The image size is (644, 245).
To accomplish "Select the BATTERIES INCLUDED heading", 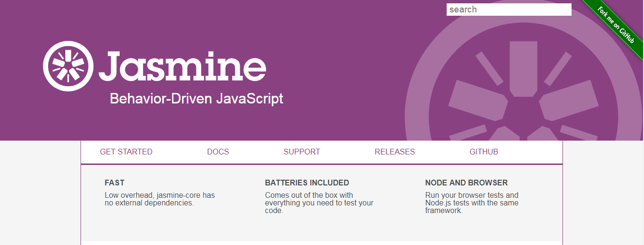I will pos(307,183).
